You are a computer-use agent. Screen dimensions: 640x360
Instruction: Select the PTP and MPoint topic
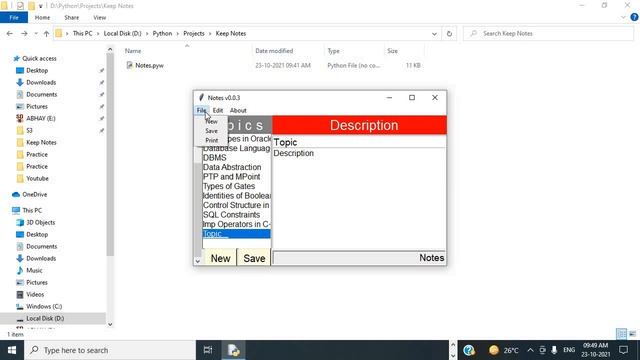236,176
